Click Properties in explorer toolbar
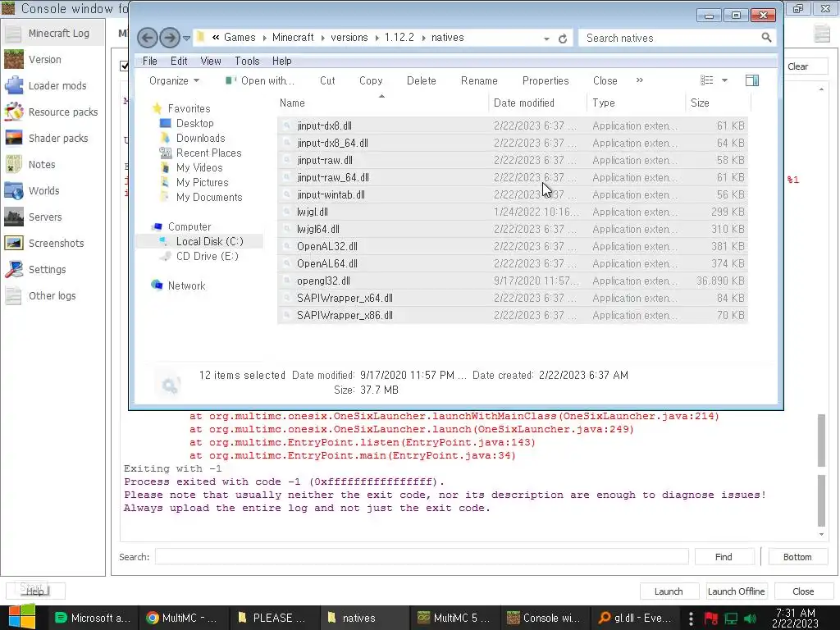The width and height of the screenshot is (840, 630). click(546, 81)
